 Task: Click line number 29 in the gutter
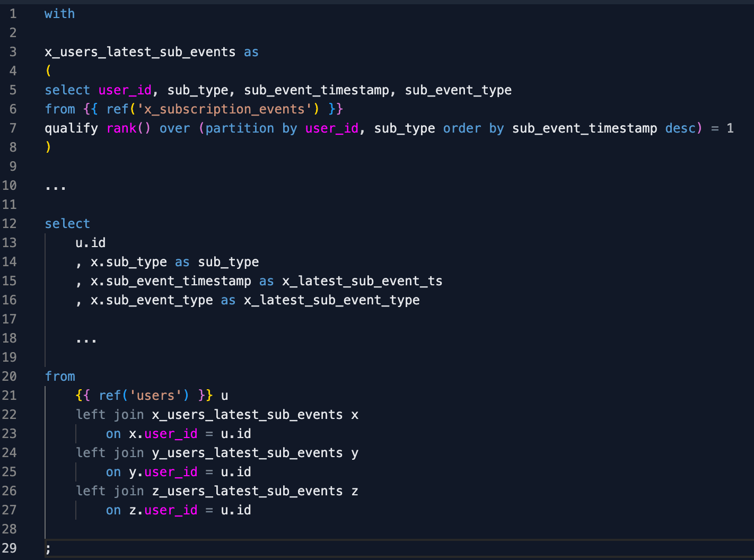coord(10,548)
